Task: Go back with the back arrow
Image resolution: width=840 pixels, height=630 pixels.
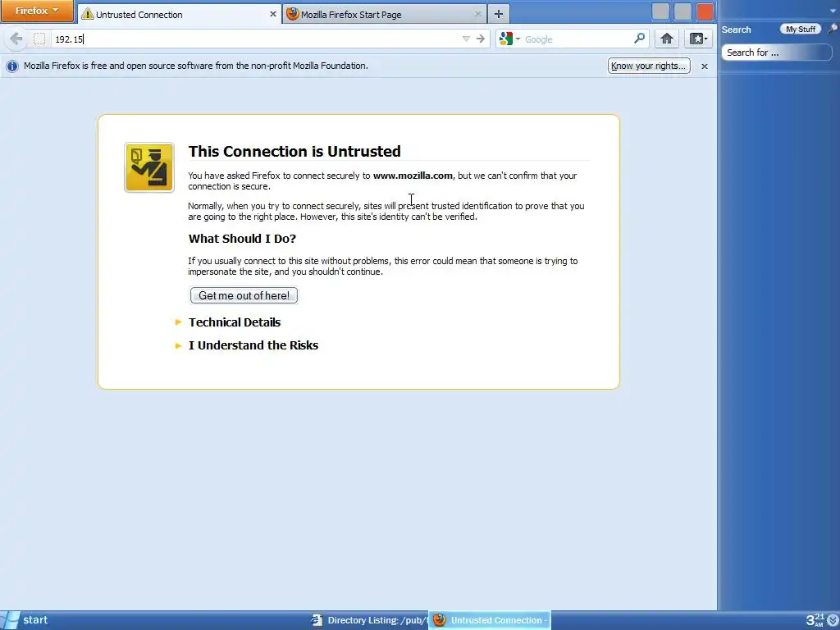Action: 16,39
